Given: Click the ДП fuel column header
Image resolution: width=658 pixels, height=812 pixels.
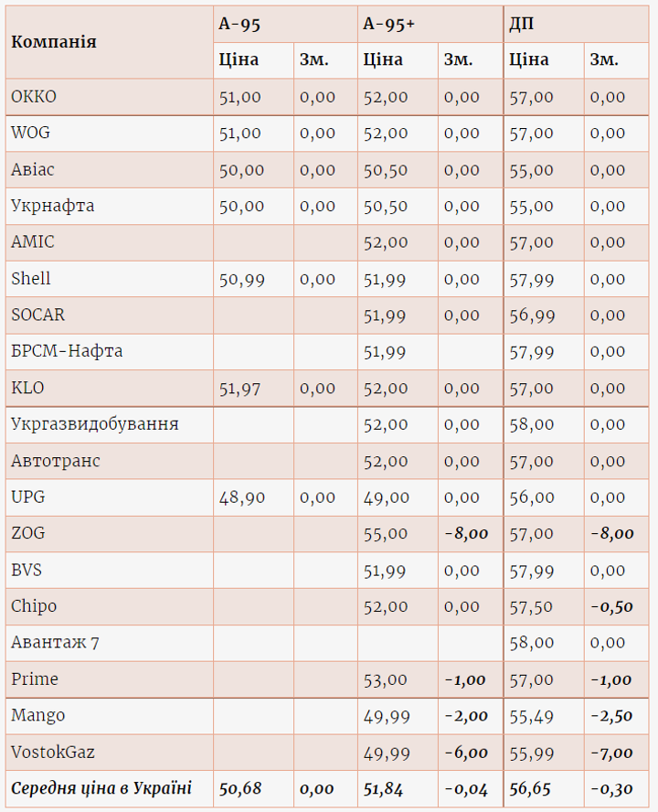Looking at the screenshot, I should (x=522, y=24).
